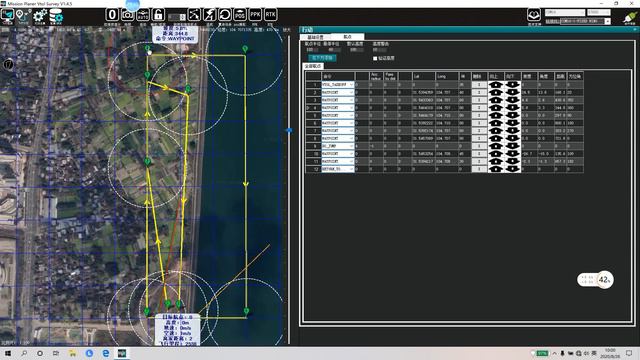Toggle the checkbox beside the teal button
This screenshot has height=360, width=640.
(375, 58)
